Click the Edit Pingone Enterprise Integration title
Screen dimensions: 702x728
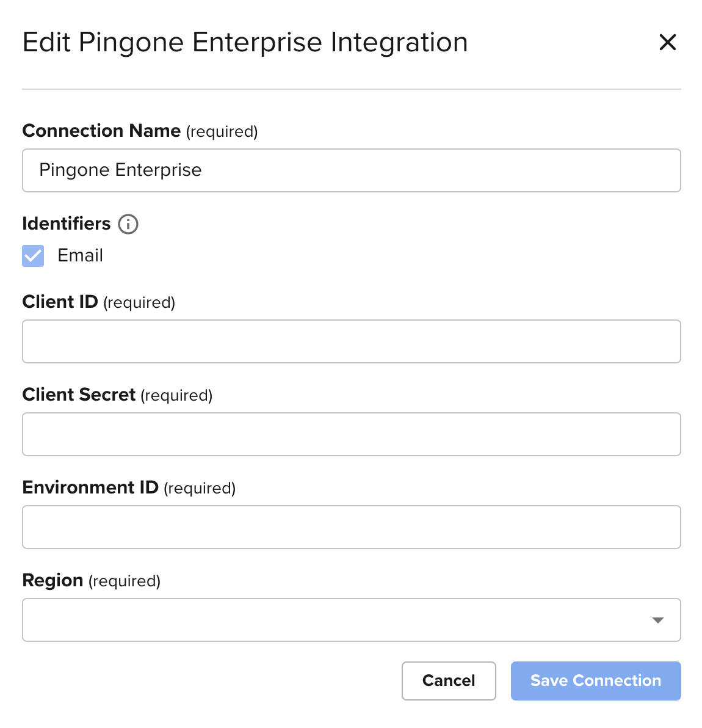[x=245, y=42]
